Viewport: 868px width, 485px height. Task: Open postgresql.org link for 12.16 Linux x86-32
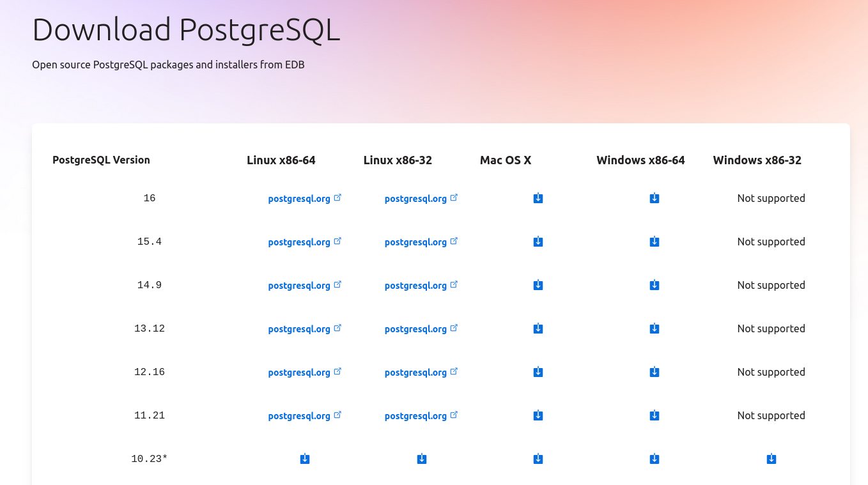coord(421,373)
